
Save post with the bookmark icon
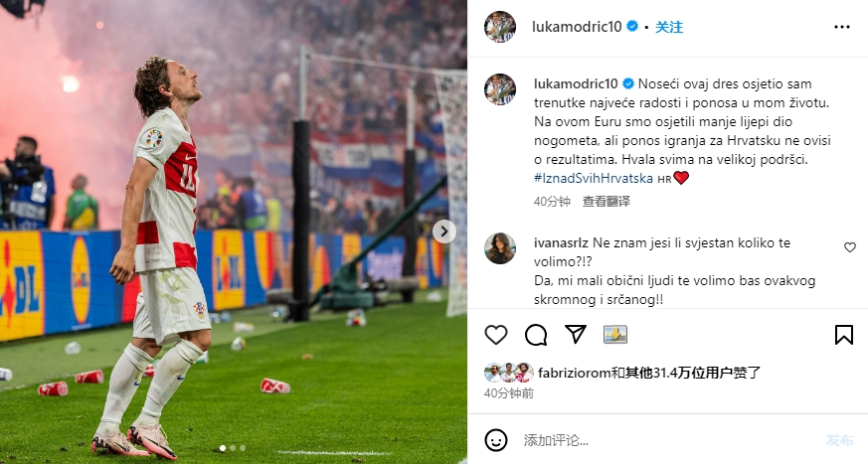point(844,335)
